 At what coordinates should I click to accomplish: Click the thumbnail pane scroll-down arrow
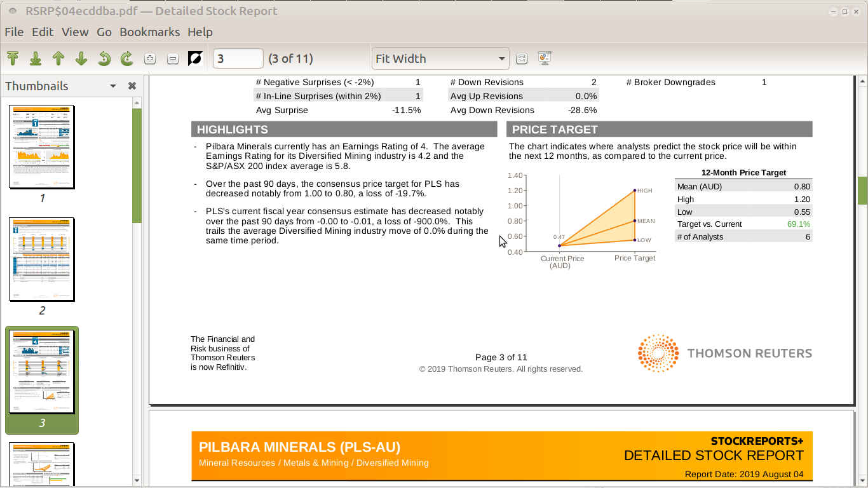click(137, 481)
